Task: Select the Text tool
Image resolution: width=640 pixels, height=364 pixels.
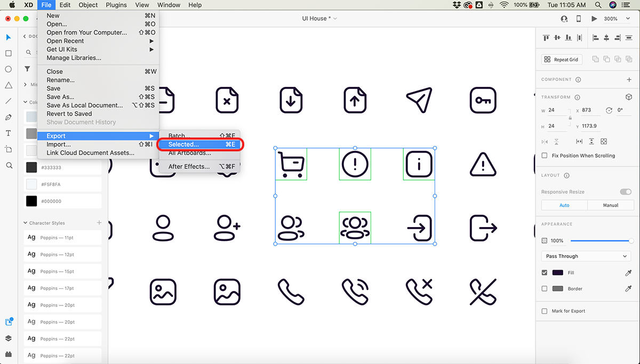Action: pos(9,133)
